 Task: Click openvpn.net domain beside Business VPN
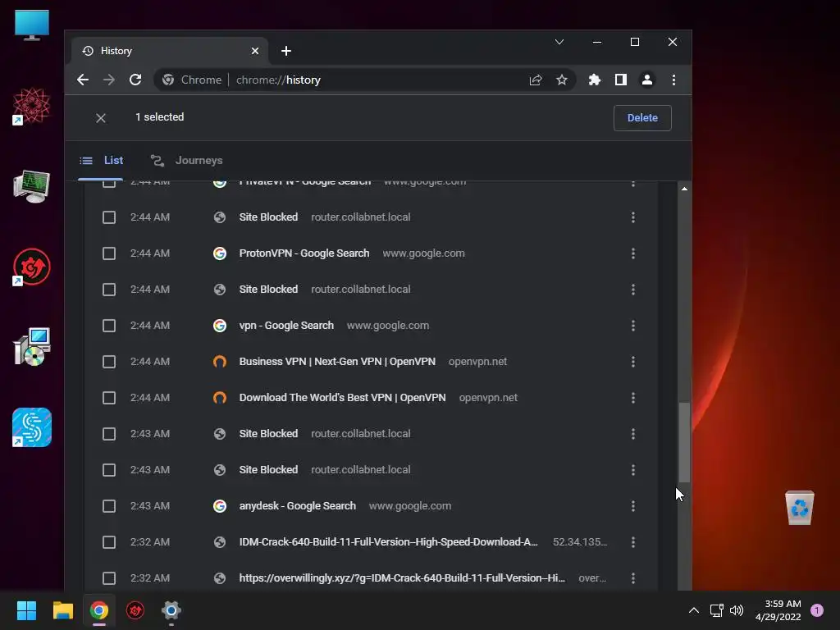(x=478, y=362)
